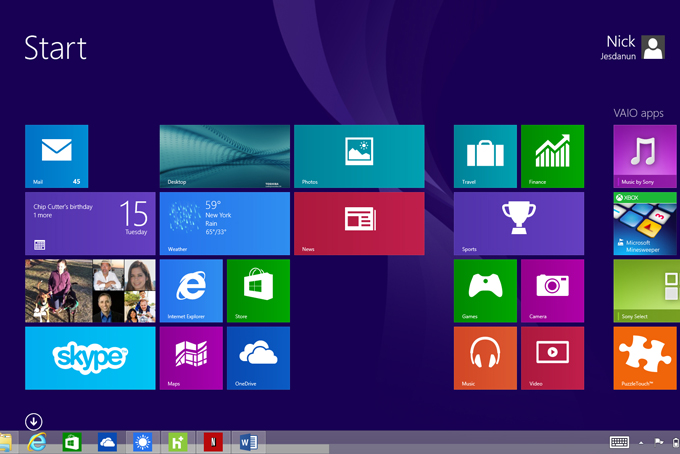This screenshot has height=454, width=680.
Task: Open the Music headphones tile
Action: click(x=485, y=358)
